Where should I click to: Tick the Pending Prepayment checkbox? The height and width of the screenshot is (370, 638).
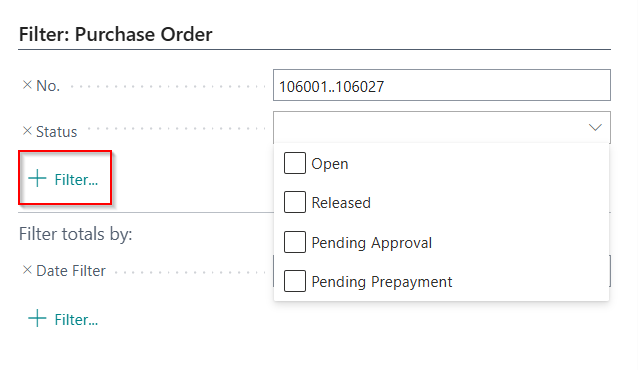(x=295, y=281)
